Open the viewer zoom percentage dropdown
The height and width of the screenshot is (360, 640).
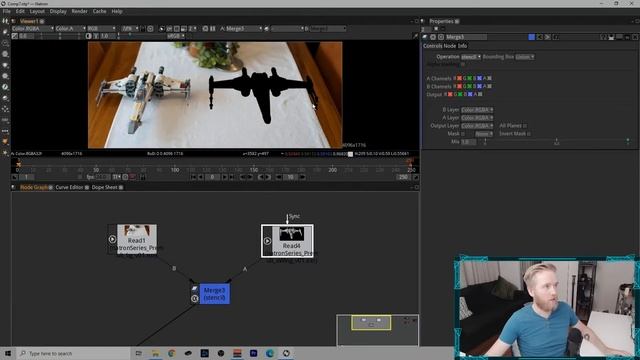click(x=131, y=29)
